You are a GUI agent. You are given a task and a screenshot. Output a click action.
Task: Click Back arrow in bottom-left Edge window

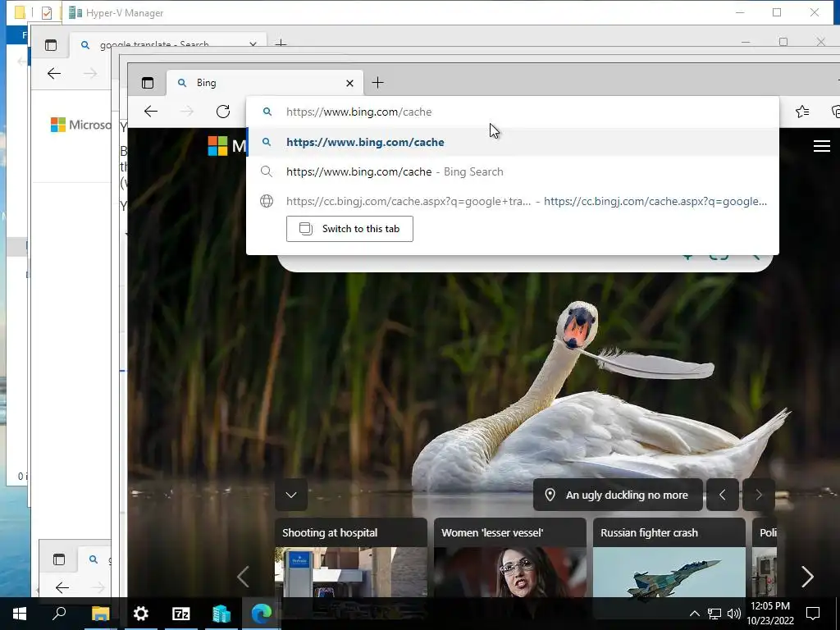click(x=62, y=587)
